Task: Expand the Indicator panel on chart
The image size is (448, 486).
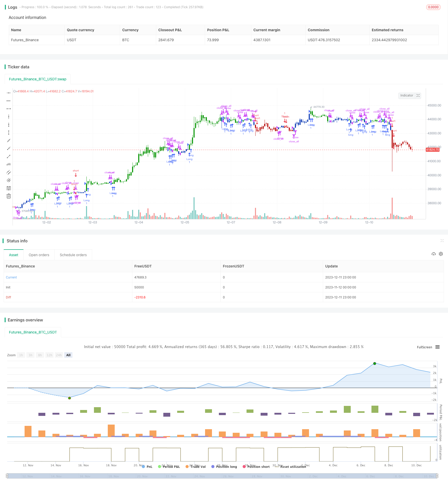Action: click(x=418, y=95)
